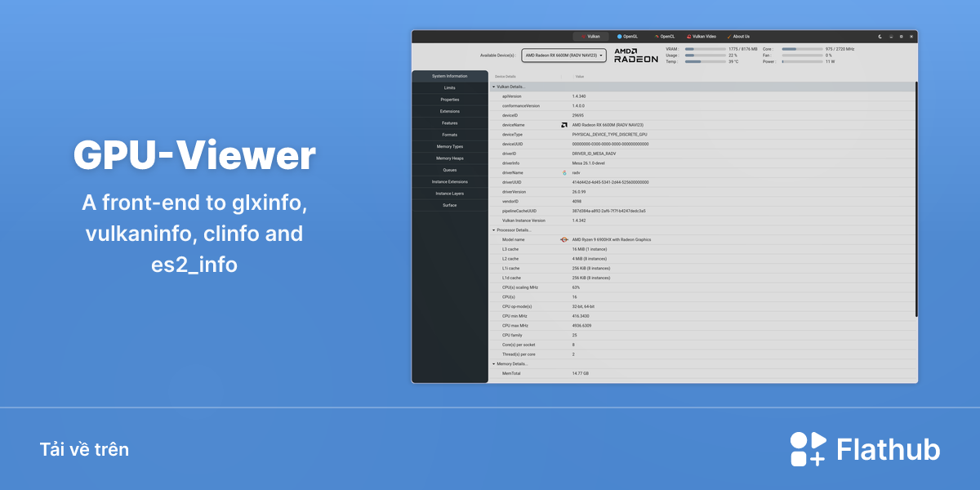The image size is (980, 490).
Task: Open the Memory Types sidebar section
Action: point(450,146)
